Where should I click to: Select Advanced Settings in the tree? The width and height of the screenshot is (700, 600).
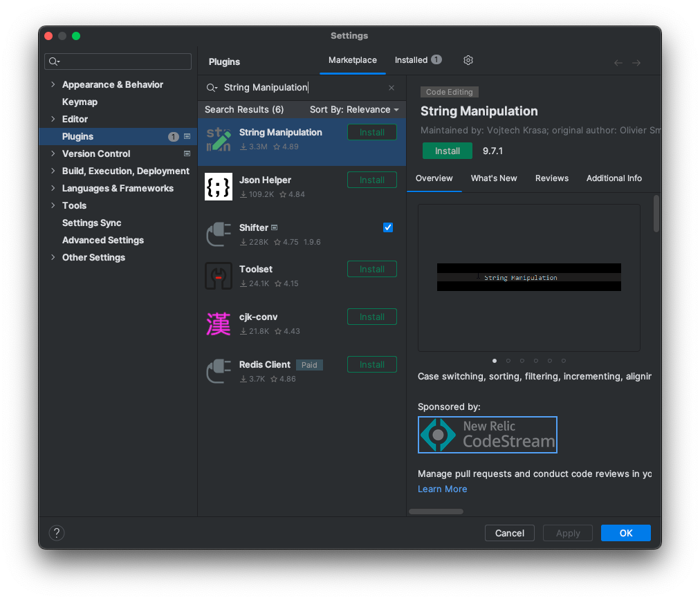point(102,240)
